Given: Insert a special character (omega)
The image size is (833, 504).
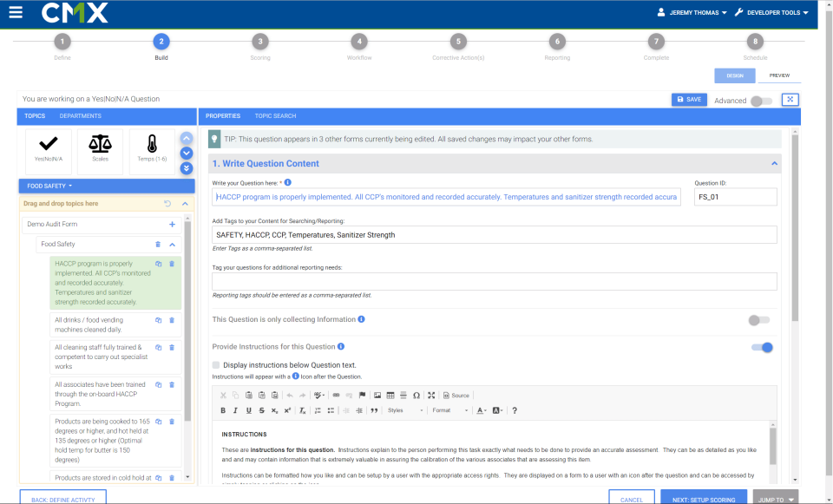Looking at the screenshot, I should 416,395.
